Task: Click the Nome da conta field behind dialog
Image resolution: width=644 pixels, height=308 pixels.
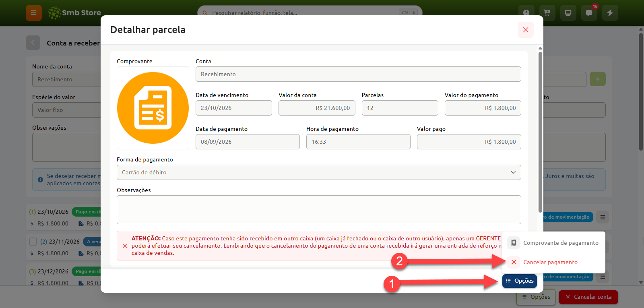Action: coord(66,79)
